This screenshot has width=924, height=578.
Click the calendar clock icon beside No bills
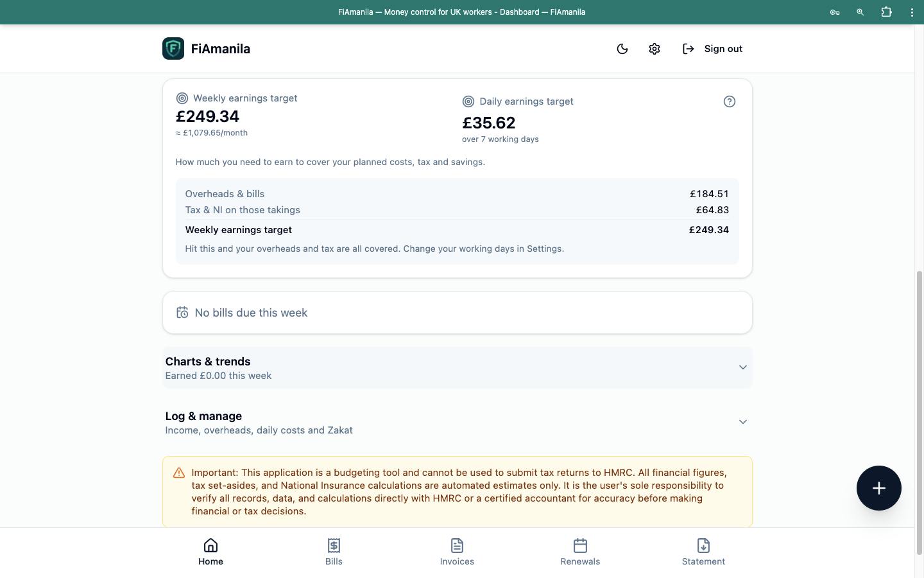click(x=182, y=313)
